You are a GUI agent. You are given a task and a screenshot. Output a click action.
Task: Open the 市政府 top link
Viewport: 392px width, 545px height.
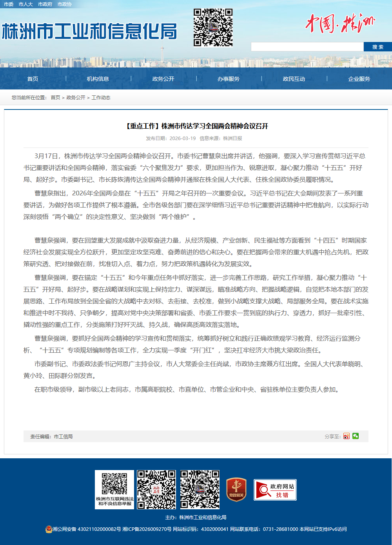click(x=45, y=4)
